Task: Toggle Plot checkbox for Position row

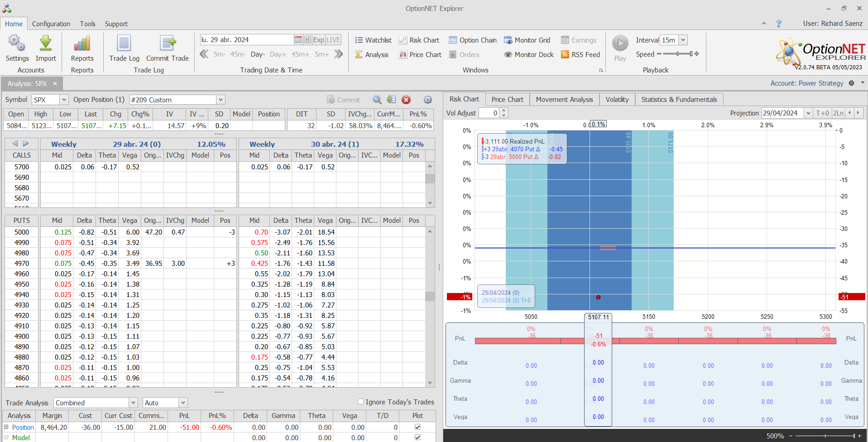Action: pos(417,427)
